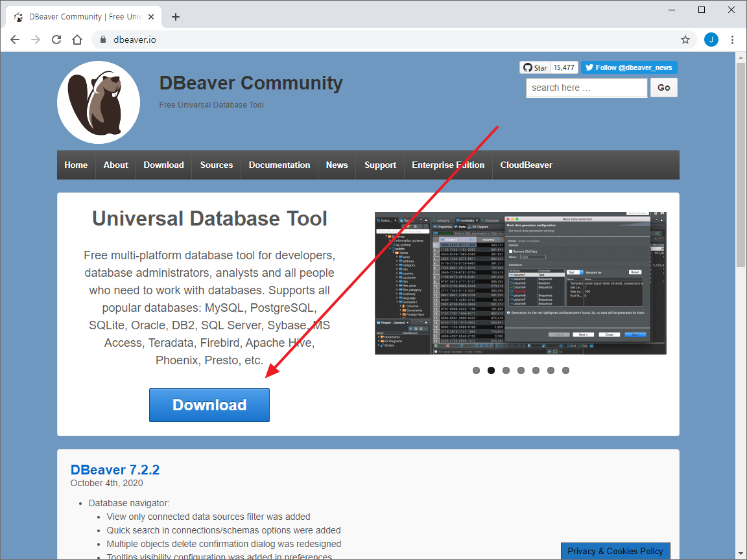Open the CloudBeaver menu item
Screen dimensions: 747x560
coord(527,165)
